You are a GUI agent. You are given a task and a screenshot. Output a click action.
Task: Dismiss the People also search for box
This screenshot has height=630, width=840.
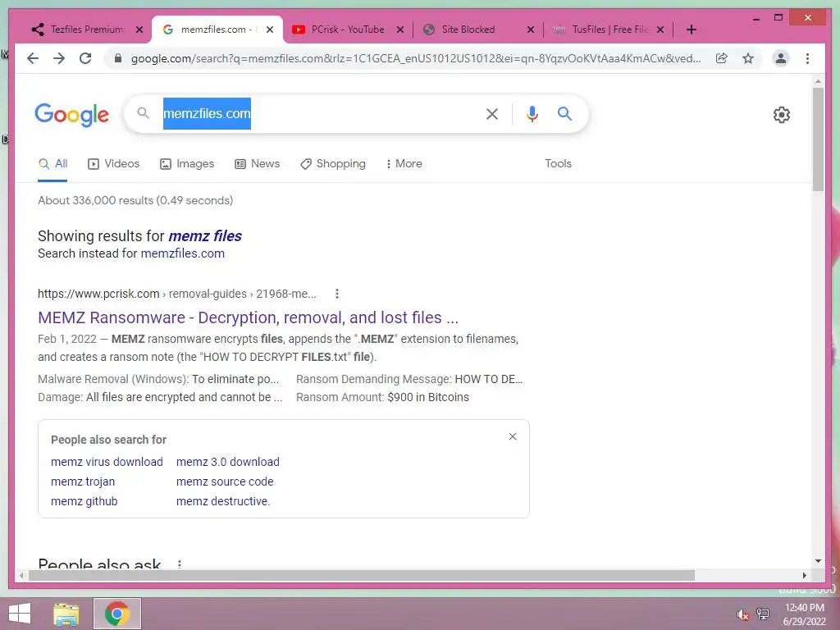click(x=512, y=436)
